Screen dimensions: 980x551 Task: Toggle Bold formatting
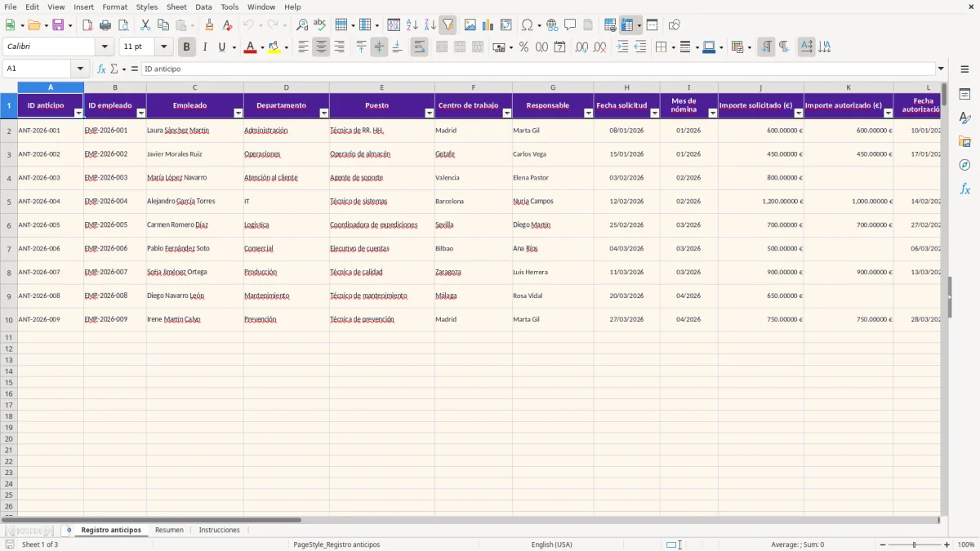click(x=186, y=47)
